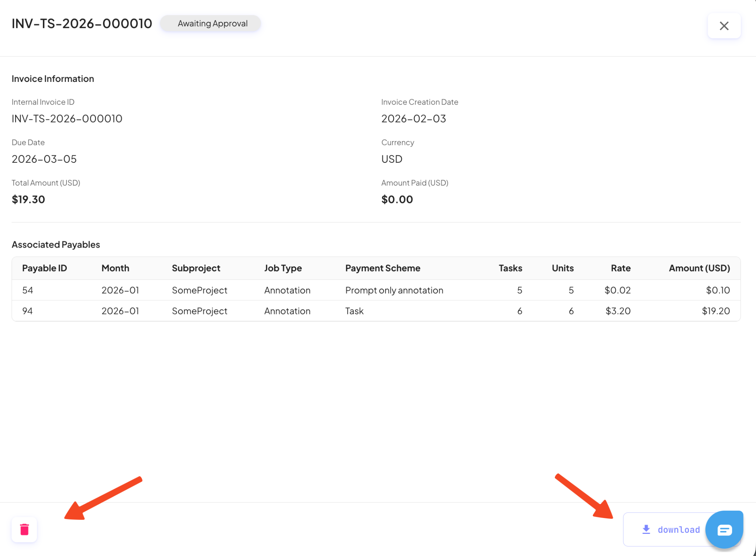This screenshot has width=756, height=556.
Task: Click the invoice title INV-TS-2026-000010 in header
Action: click(82, 24)
